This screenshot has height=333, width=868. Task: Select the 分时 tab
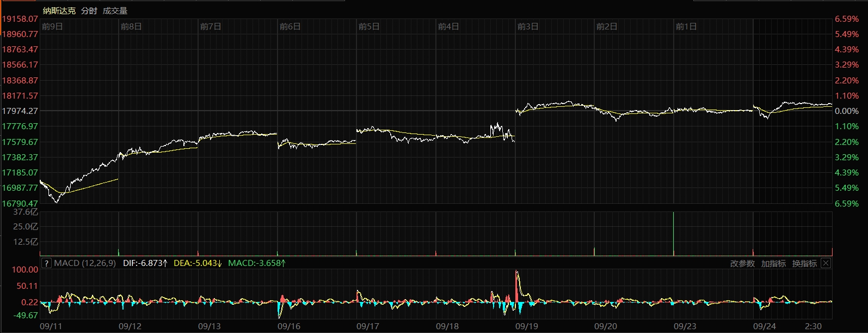click(89, 11)
